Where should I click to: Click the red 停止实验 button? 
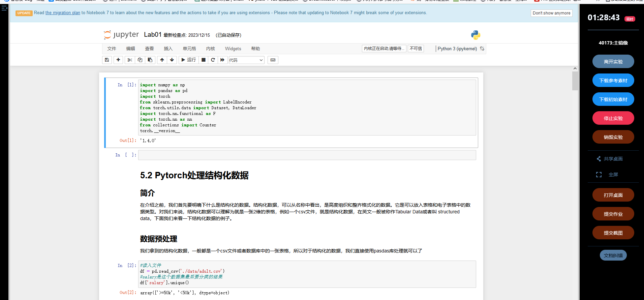click(613, 118)
